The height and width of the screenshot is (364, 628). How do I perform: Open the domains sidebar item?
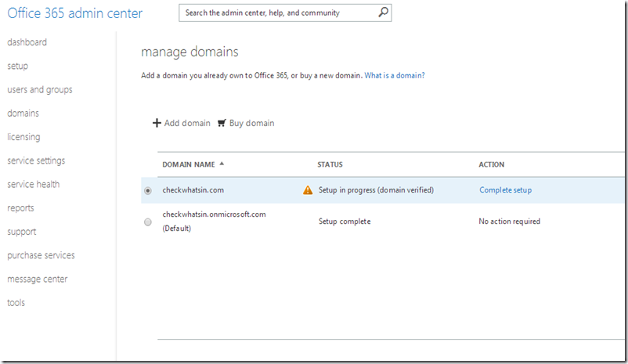pyautogui.click(x=23, y=114)
